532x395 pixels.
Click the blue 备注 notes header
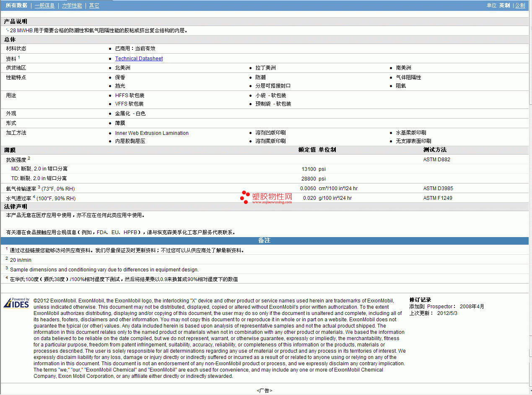click(264, 240)
